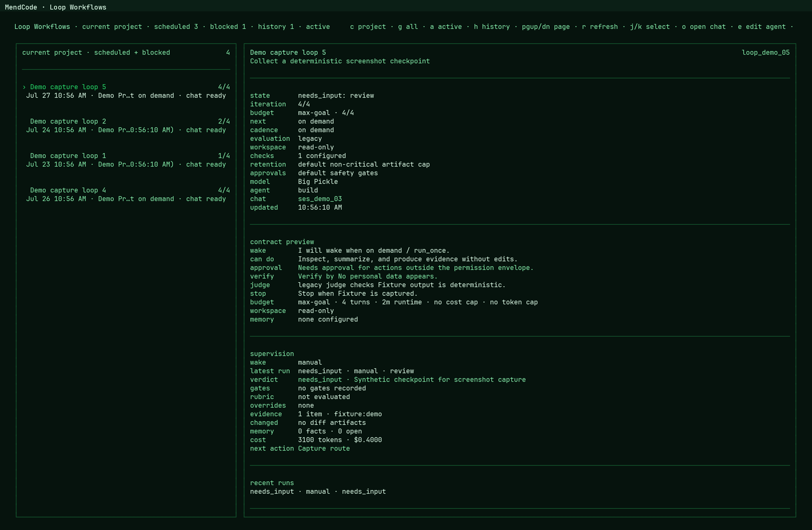Screen dimensions: 812x530
Task: Click the 'history 1' status count
Action: tap(276, 27)
